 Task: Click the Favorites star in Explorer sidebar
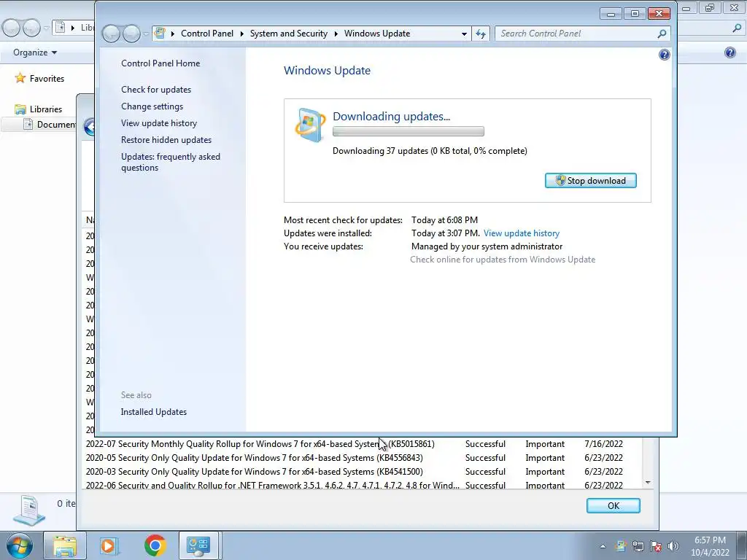[20, 78]
